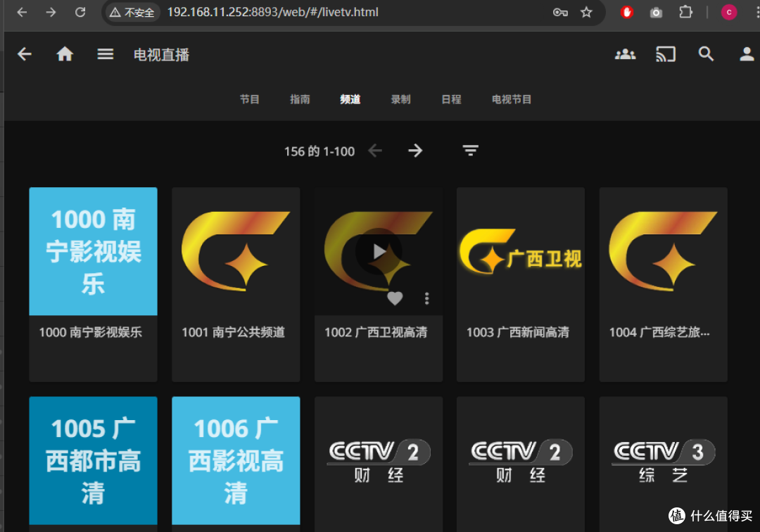Open the browser profile avatar C
Image resolution: width=760 pixels, height=532 pixels.
tap(729, 12)
